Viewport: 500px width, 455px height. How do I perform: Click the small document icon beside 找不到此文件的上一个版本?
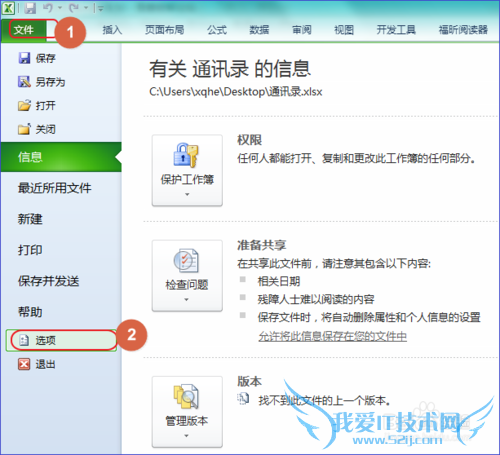click(243, 399)
